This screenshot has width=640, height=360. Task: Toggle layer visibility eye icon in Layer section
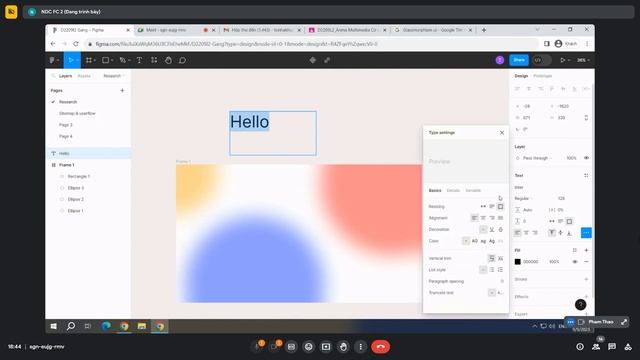pyautogui.click(x=586, y=158)
